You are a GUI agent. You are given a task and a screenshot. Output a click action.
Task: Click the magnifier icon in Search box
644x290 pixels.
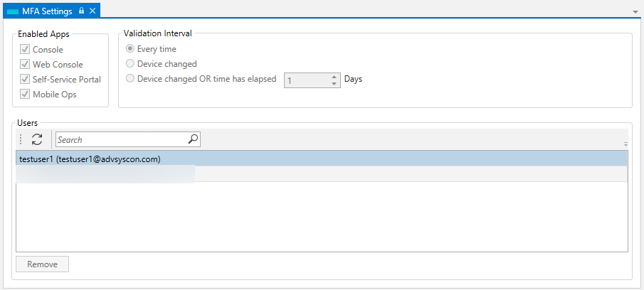pos(193,139)
